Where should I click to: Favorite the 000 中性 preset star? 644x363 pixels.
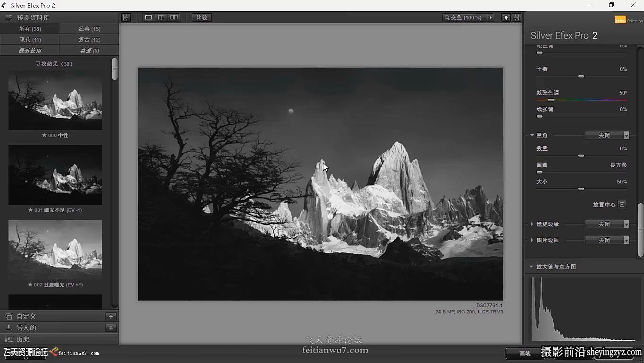tap(44, 135)
